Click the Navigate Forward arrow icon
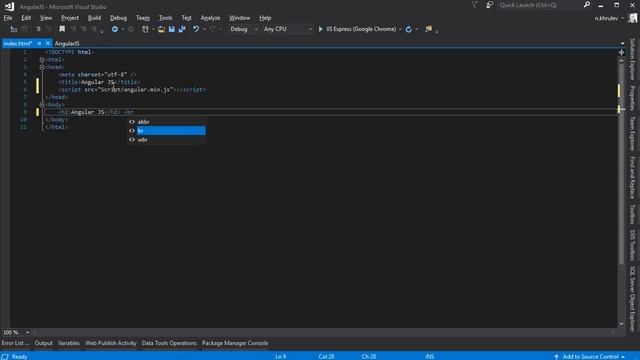 (131, 29)
